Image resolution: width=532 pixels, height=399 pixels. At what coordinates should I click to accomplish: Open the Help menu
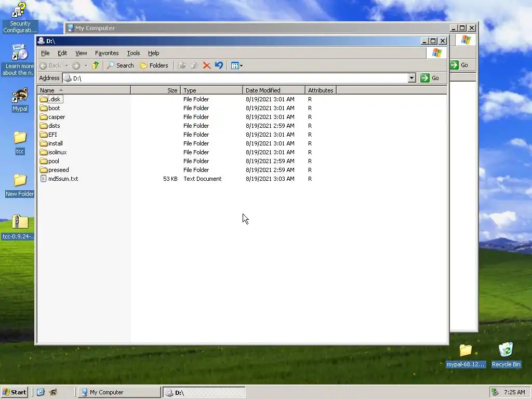coord(153,53)
